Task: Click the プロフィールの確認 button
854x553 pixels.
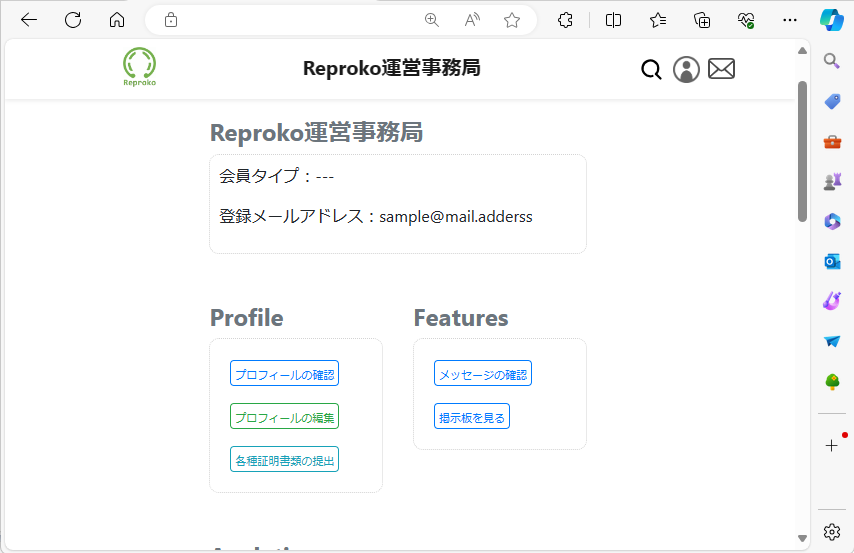Action: [284, 374]
